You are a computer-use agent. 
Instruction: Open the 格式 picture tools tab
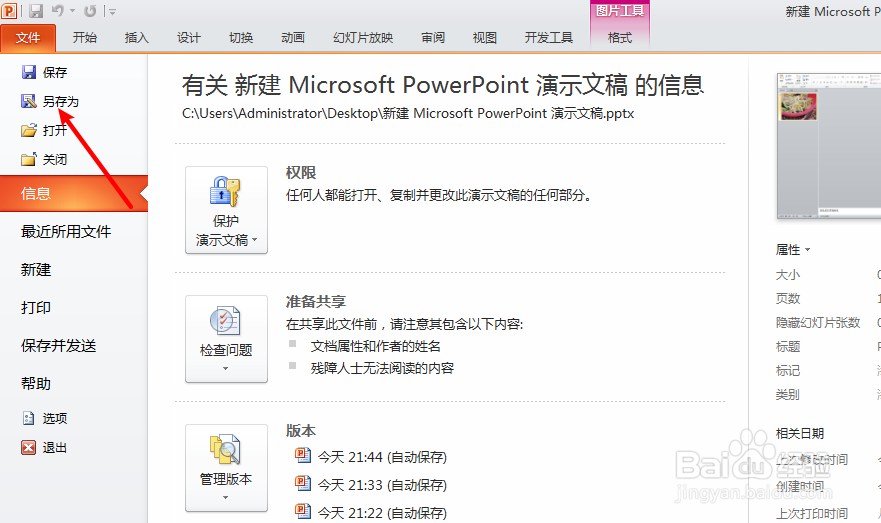point(620,38)
